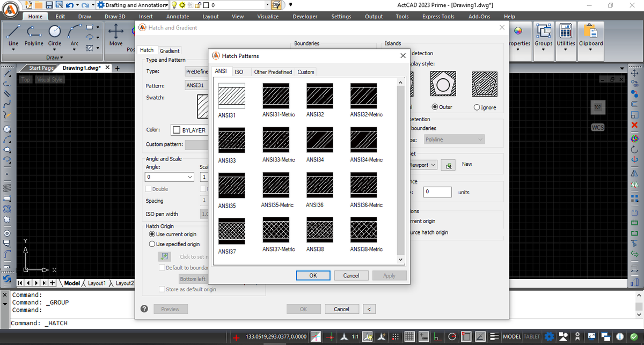Viewport: 644px width, 345px height.
Task: Select the Outer island style radio button
Action: 435,107
